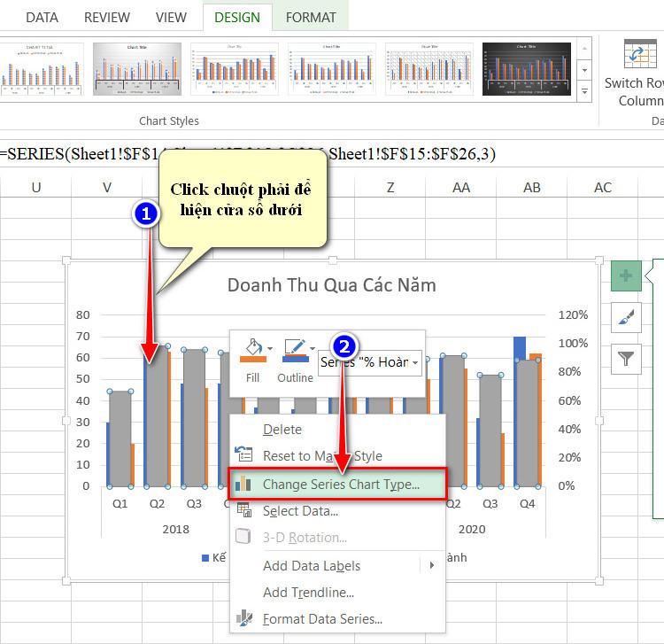
Task: Click the 3-D Rotation menu entry
Action: pyautogui.click(x=305, y=537)
